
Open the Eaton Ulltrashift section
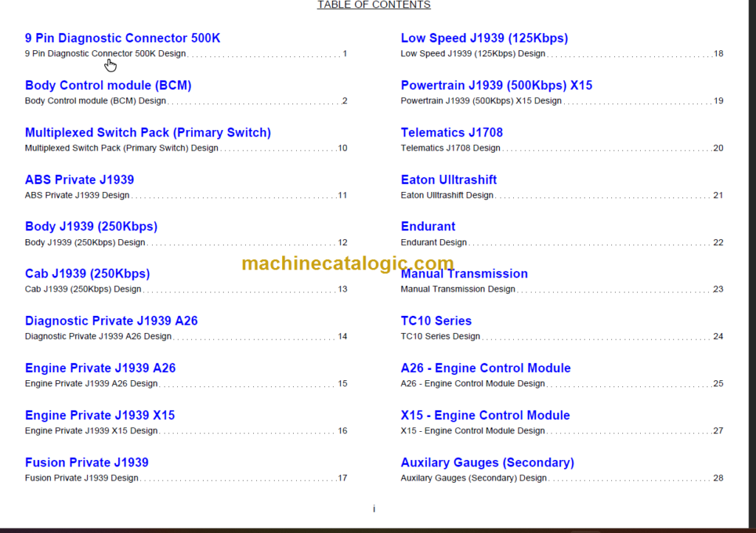click(448, 179)
